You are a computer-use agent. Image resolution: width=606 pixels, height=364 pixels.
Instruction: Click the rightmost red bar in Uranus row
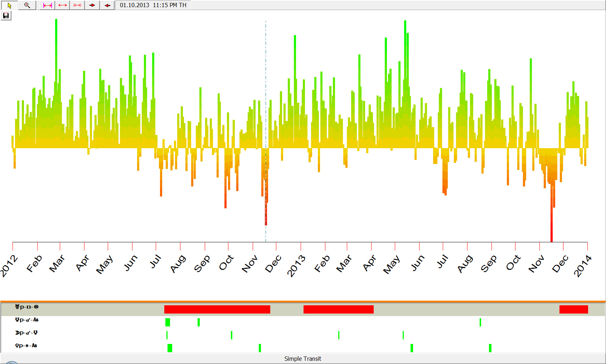(573, 309)
